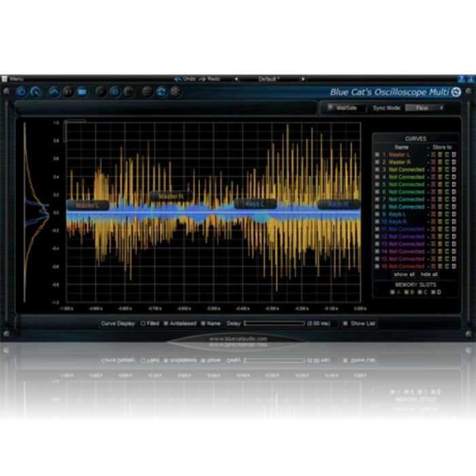476x476 pixels.
Task: Click the Blue Cat logo icon beside title
Action: [456, 92]
